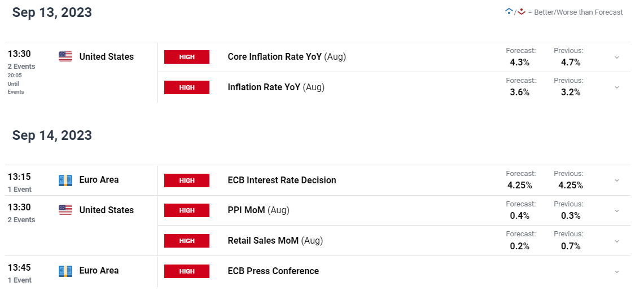Click the red worse-than-forecast legend icon

pyautogui.click(x=522, y=12)
